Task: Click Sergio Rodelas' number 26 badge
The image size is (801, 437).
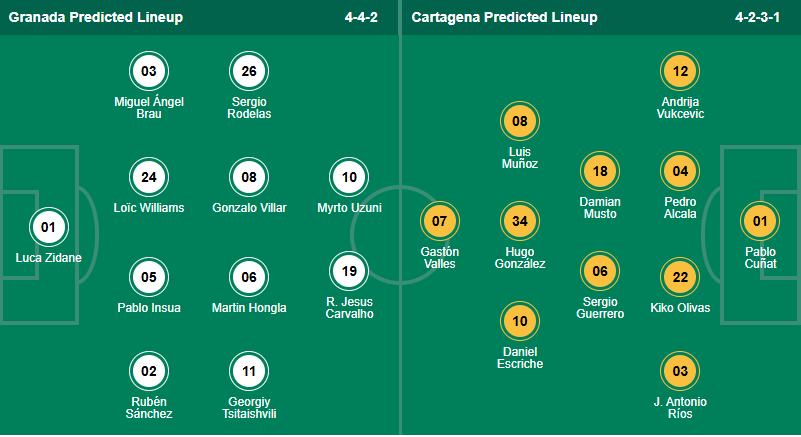Action: (x=249, y=71)
